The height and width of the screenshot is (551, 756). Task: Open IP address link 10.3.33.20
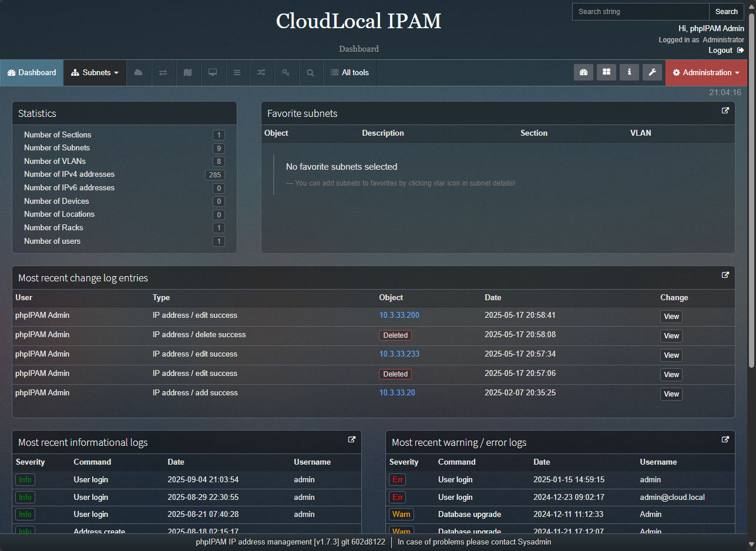pos(397,393)
